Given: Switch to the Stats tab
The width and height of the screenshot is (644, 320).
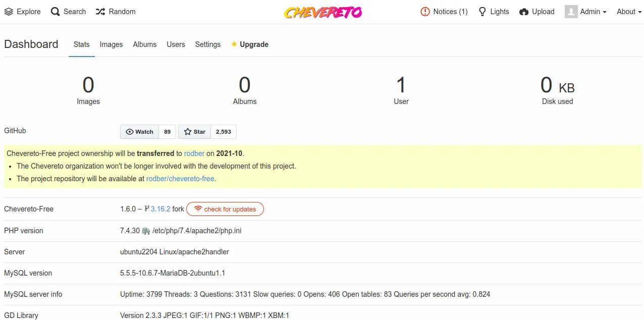Looking at the screenshot, I should click(82, 44).
